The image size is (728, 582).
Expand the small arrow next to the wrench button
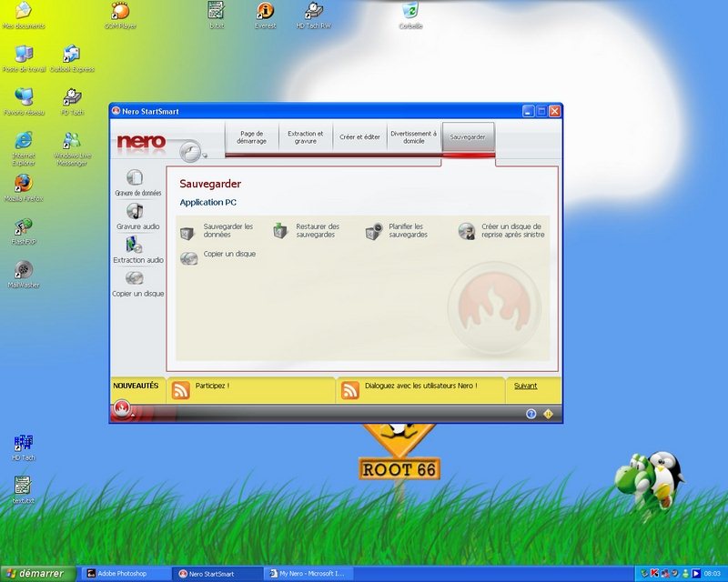205,156
